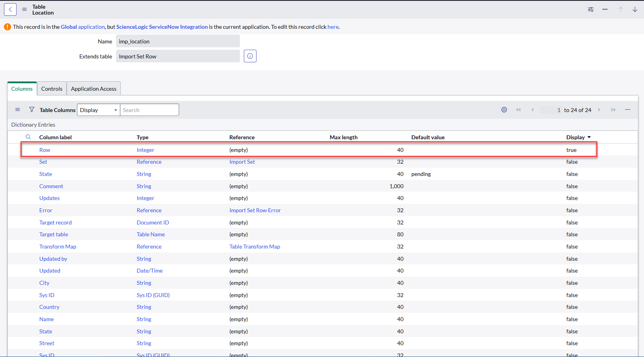Click the list filter funnel icon
The height and width of the screenshot is (357, 644).
(x=32, y=110)
